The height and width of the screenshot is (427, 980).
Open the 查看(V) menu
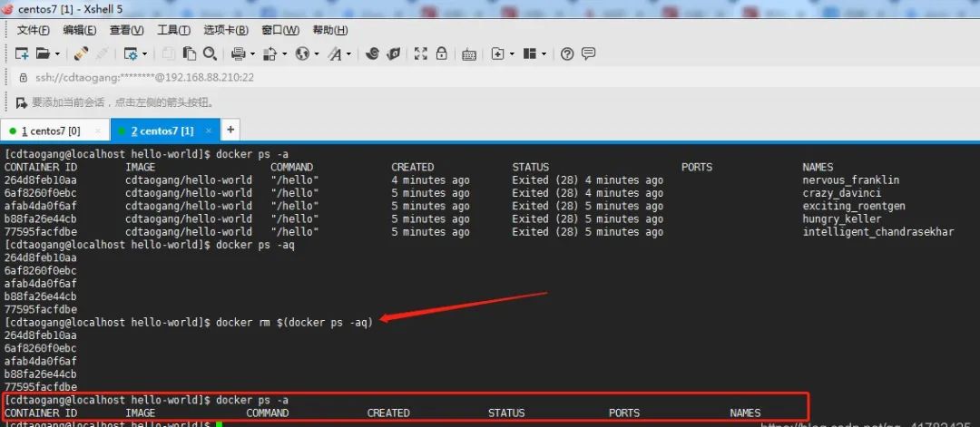click(x=127, y=30)
